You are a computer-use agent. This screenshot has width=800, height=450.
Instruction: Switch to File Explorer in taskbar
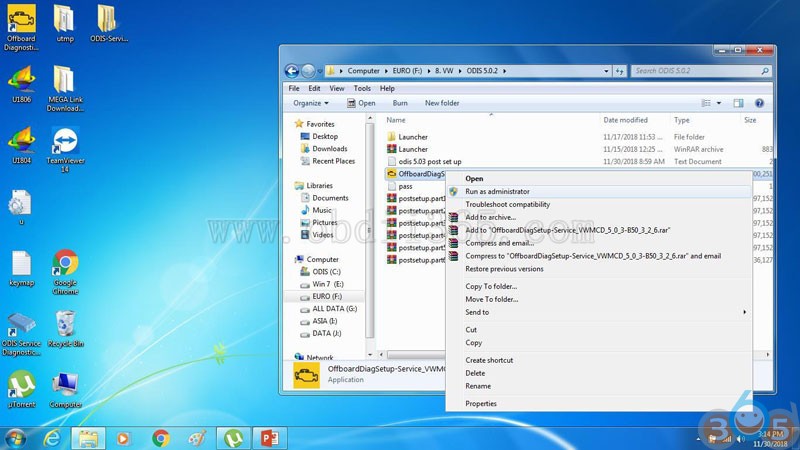coord(88,438)
